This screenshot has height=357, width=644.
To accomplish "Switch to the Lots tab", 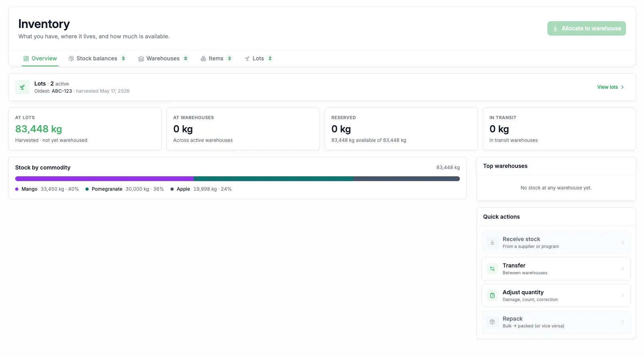I will (x=259, y=58).
